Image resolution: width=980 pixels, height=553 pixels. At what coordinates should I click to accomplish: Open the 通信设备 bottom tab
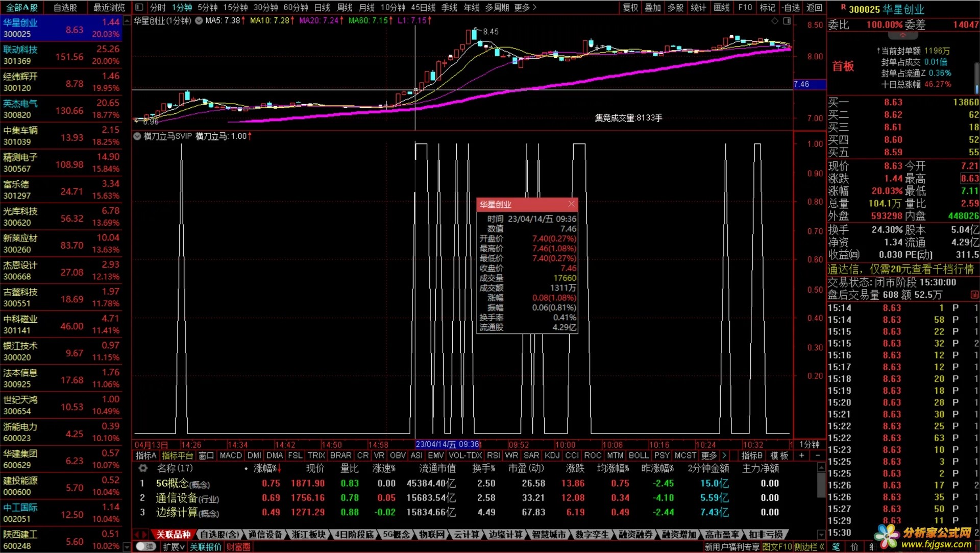pos(265,534)
